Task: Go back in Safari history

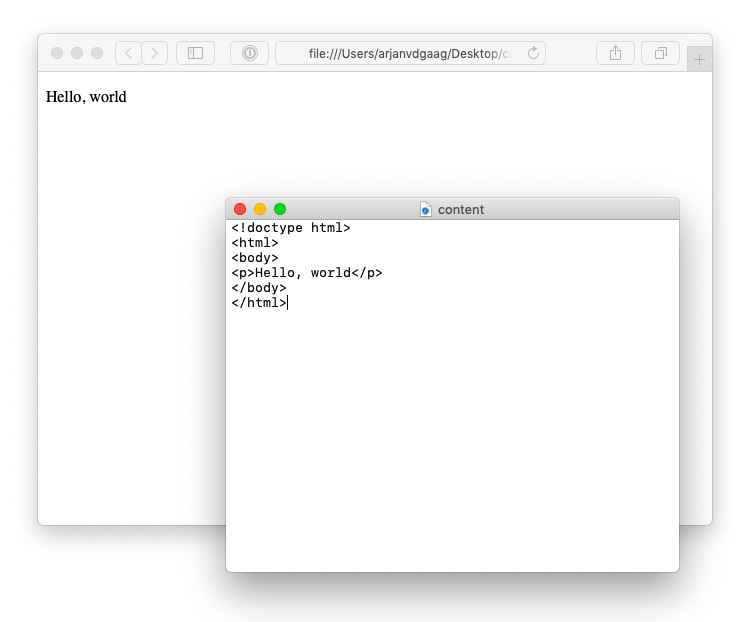Action: tap(128, 53)
